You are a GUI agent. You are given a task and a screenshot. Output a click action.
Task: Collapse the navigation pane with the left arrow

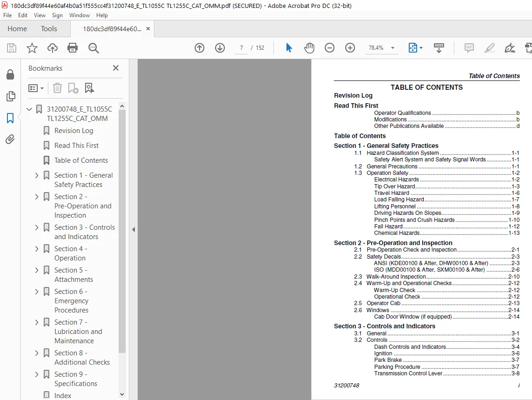click(133, 230)
